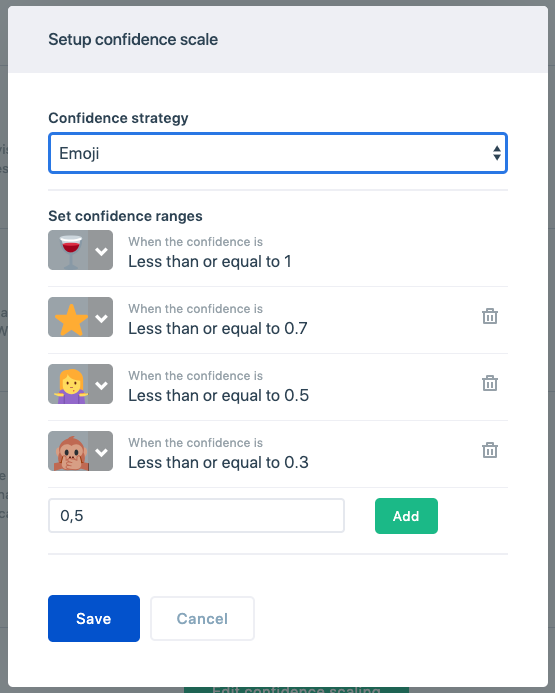555x693 pixels.
Task: Click the shrugging woman emoji icon
Action: [71, 386]
